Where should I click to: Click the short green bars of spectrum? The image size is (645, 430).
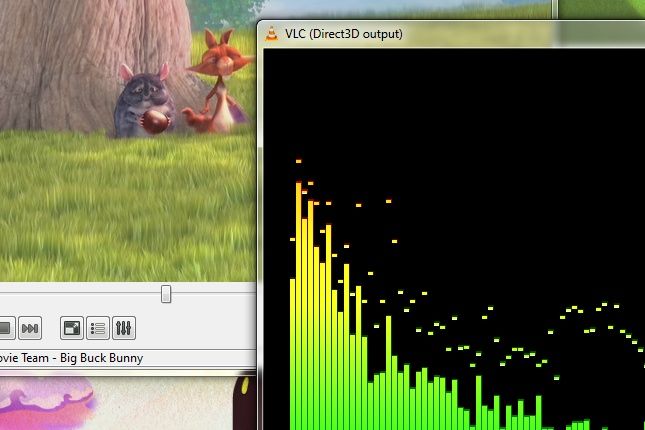[x=500, y=415]
